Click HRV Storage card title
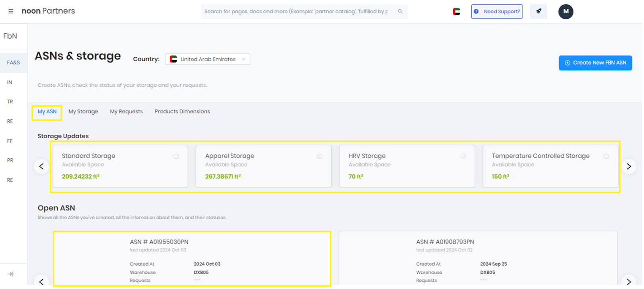644x289 pixels. 367,156
